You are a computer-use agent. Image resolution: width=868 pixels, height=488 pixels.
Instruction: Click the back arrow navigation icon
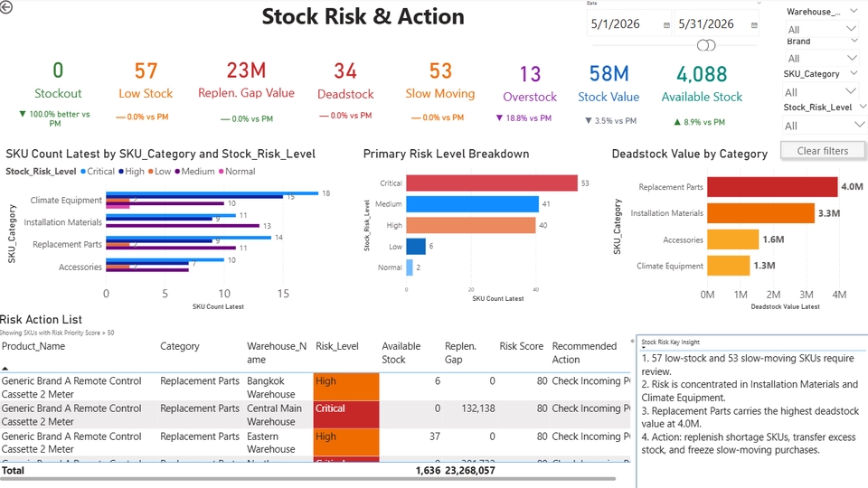[5, 7]
